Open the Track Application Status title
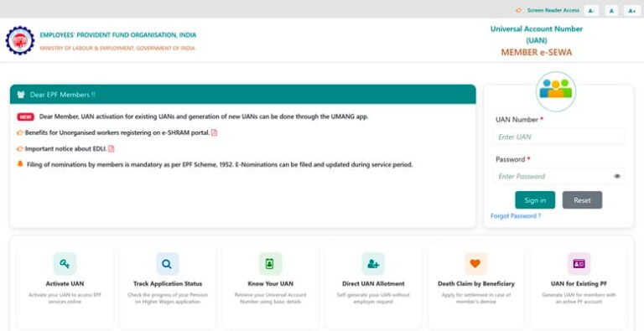The height and width of the screenshot is (331, 644). click(168, 284)
